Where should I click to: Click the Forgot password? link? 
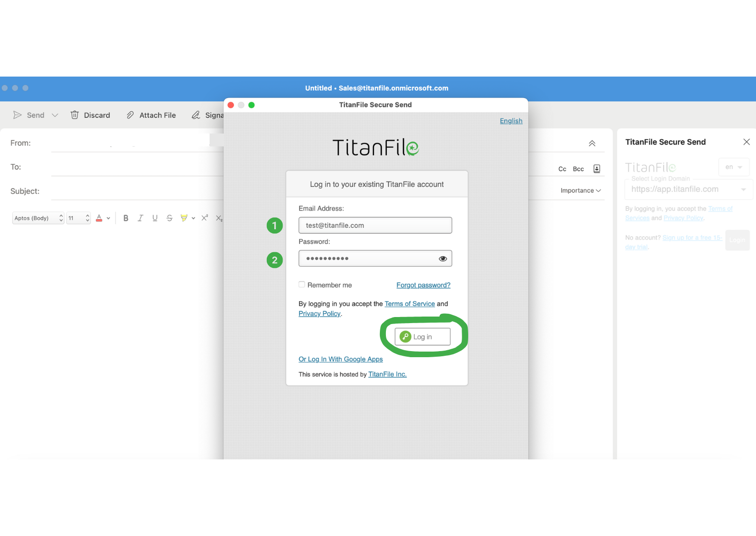point(423,285)
